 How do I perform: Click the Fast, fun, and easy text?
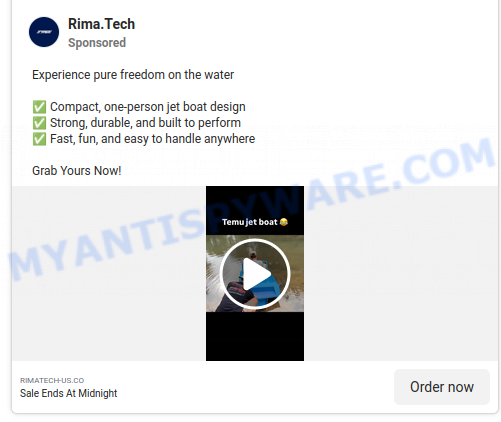point(152,139)
